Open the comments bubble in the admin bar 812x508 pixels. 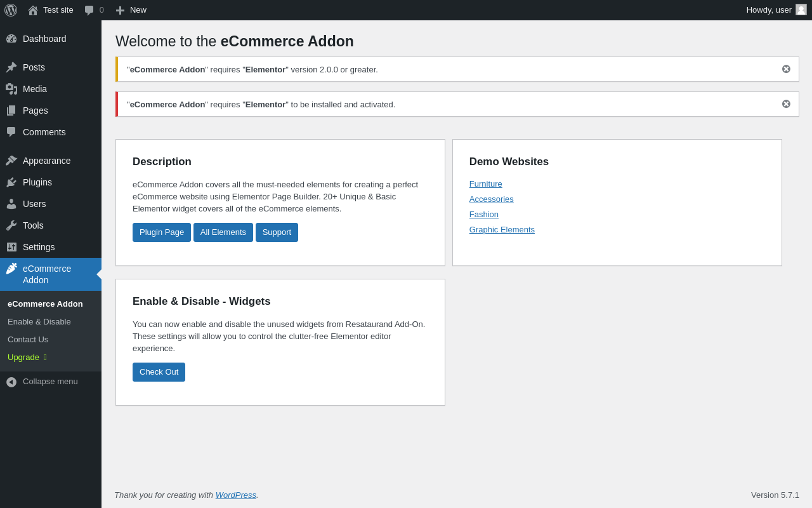coord(89,10)
